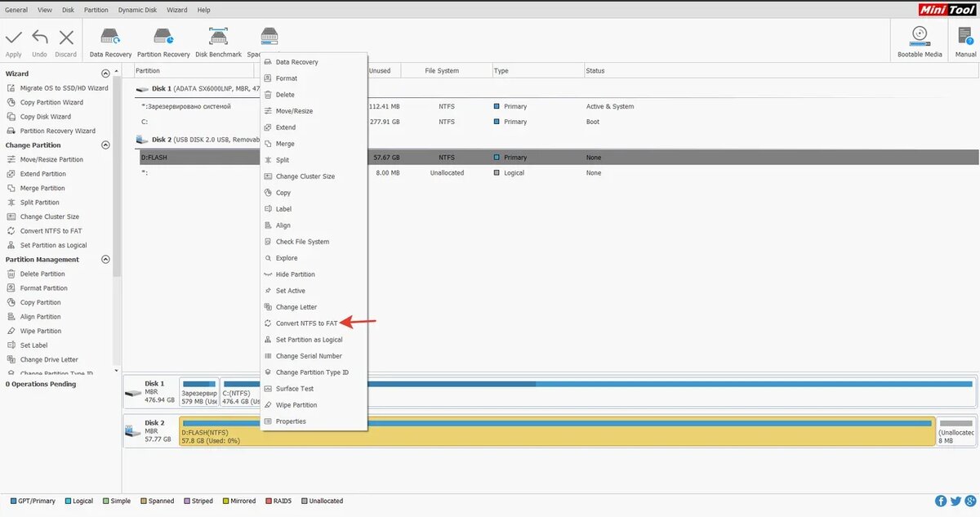Open Migrate OS to SSD/HD Wizard
This screenshot has height=517, width=980.
click(x=57, y=88)
